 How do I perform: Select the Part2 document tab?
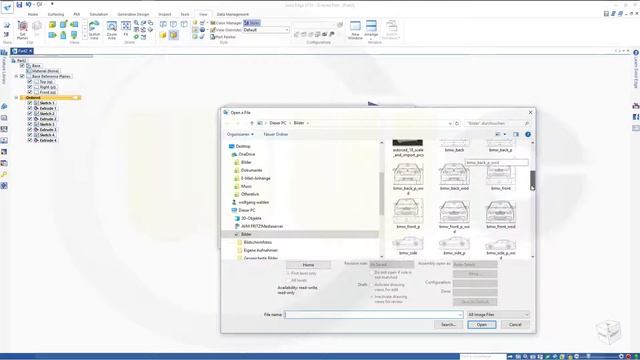[22, 51]
